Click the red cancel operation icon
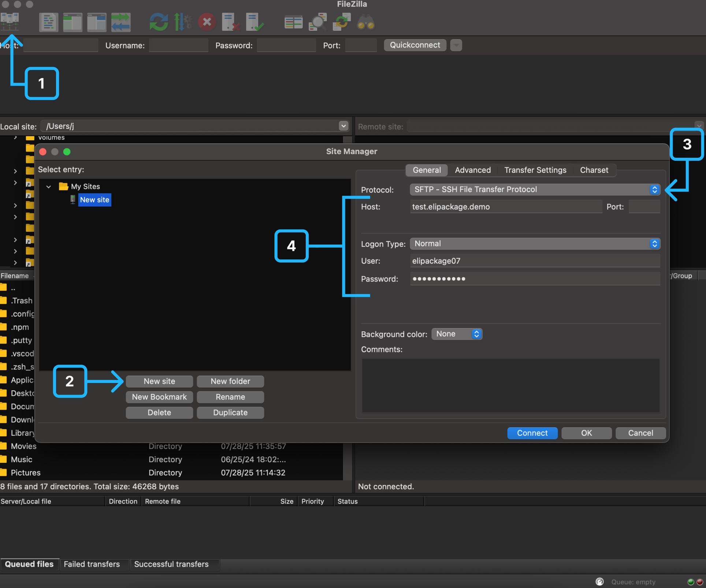 pyautogui.click(x=207, y=22)
